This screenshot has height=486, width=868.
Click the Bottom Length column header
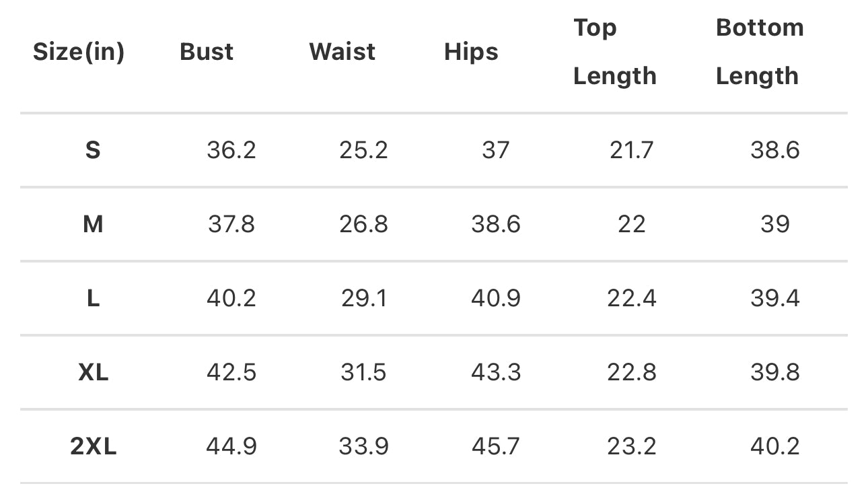click(760, 52)
